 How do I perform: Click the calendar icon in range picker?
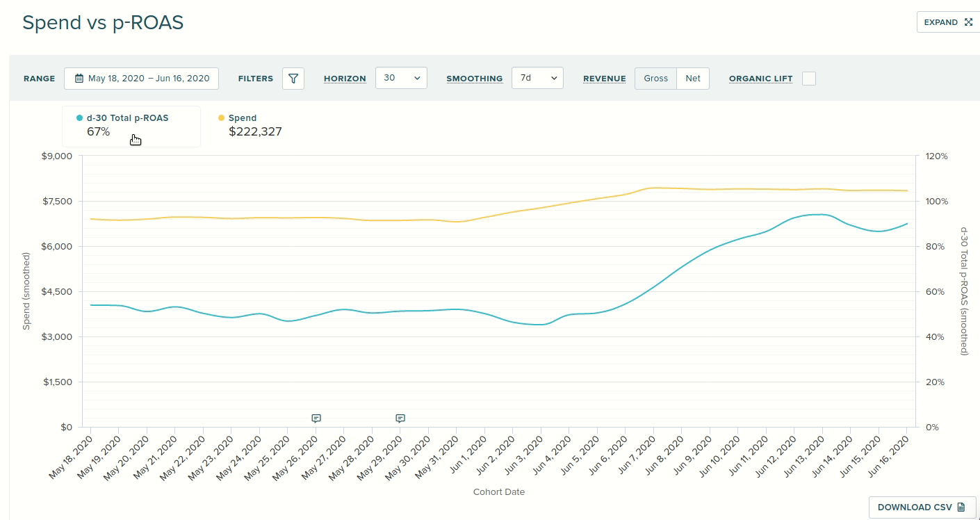(79, 79)
